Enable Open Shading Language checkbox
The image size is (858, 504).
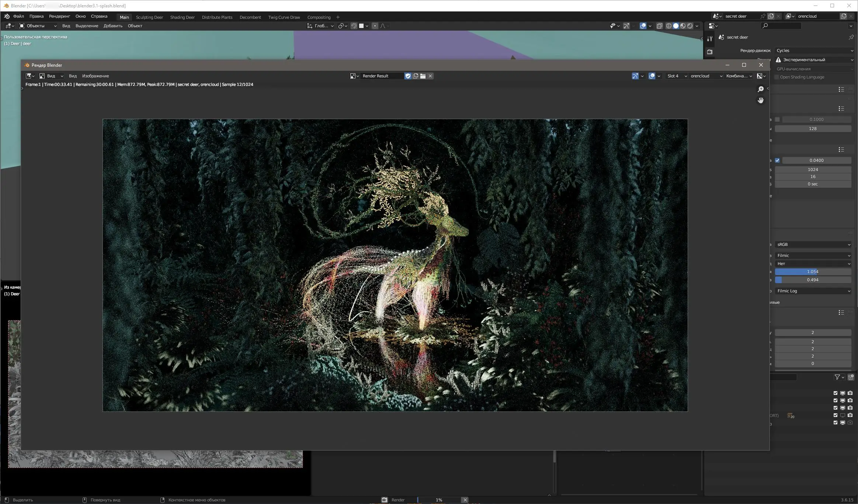pos(777,77)
